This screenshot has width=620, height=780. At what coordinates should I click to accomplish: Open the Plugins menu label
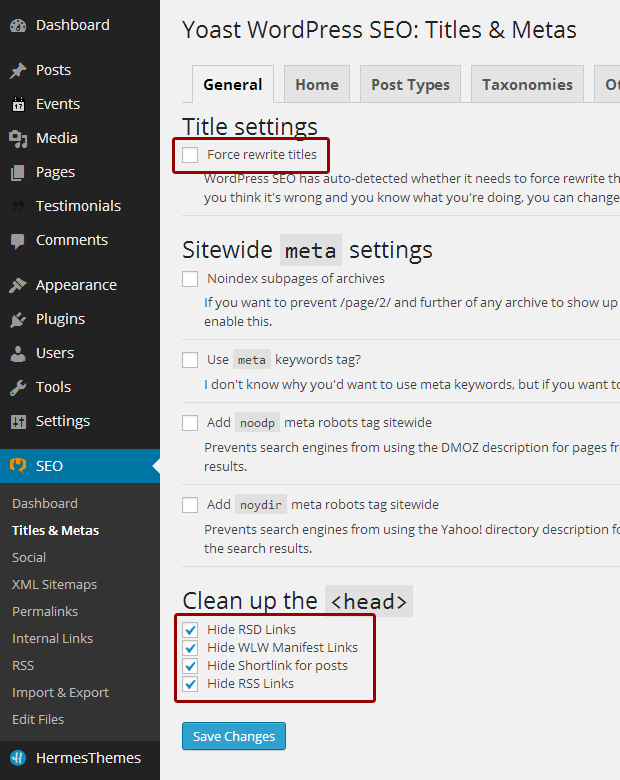point(60,319)
